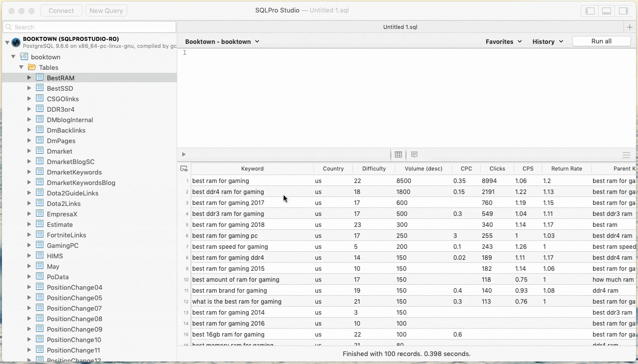Click cell 'best ram speed for gaming'
The height and width of the screenshot is (364, 638).
pyautogui.click(x=230, y=247)
